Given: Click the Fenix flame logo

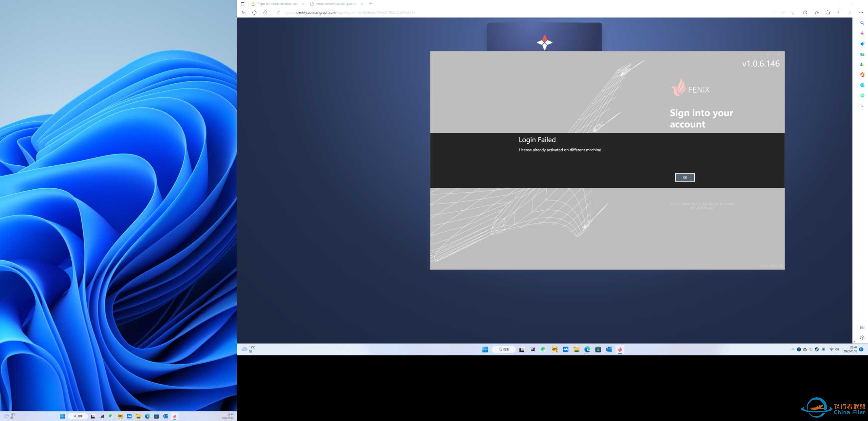Looking at the screenshot, I should pos(679,87).
